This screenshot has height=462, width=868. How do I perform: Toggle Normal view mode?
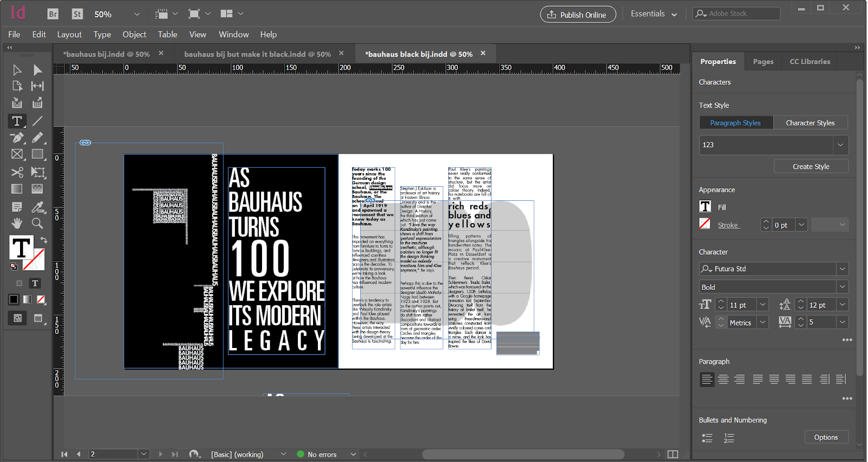(x=17, y=318)
